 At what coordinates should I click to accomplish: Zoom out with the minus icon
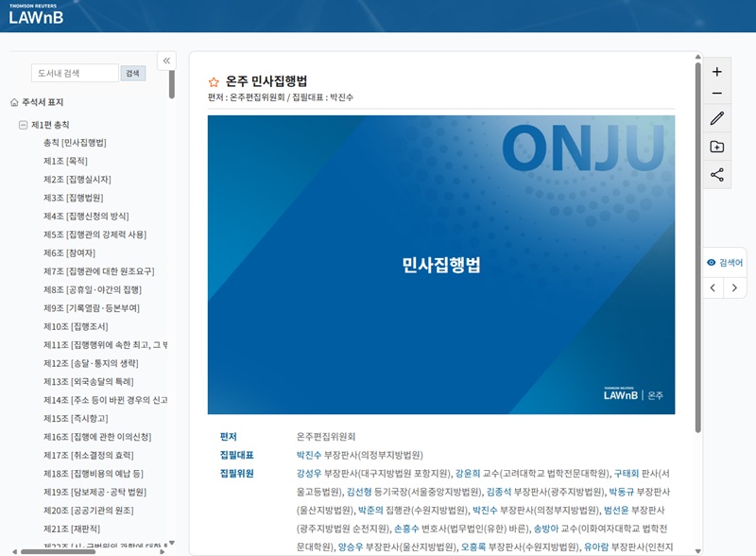717,94
